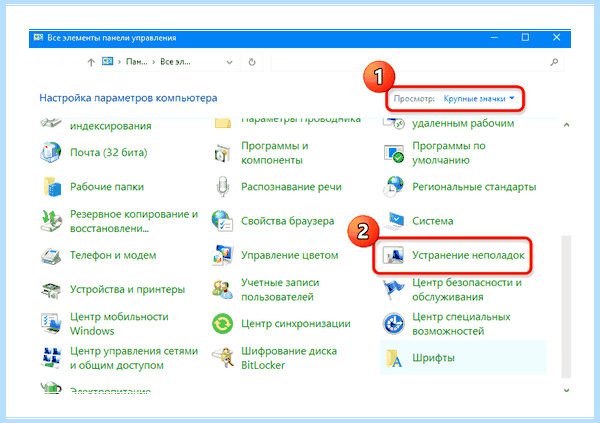600x423 pixels.
Task: Click the Управление цветом icon
Action: point(222,255)
